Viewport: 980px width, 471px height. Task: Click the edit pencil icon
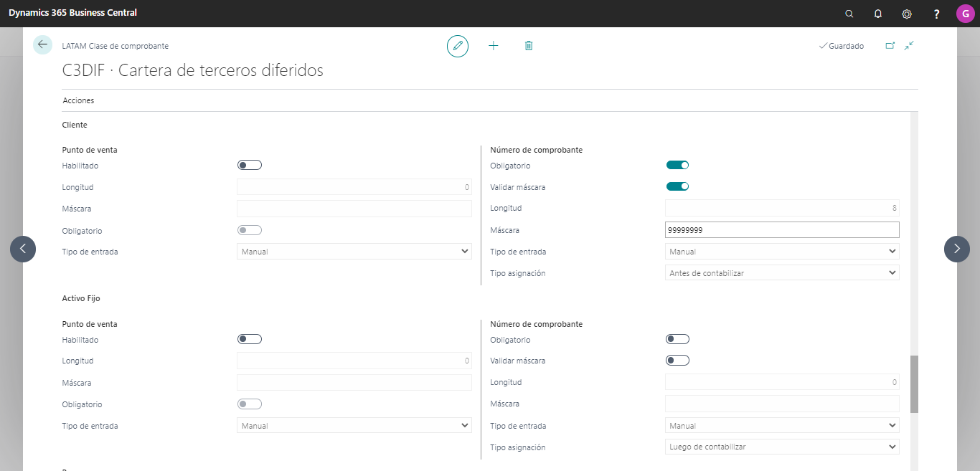click(x=457, y=46)
